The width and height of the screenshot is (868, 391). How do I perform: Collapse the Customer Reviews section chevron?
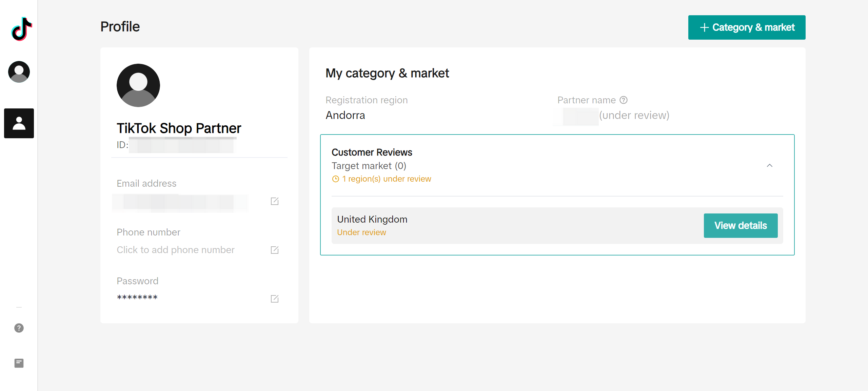point(770,166)
